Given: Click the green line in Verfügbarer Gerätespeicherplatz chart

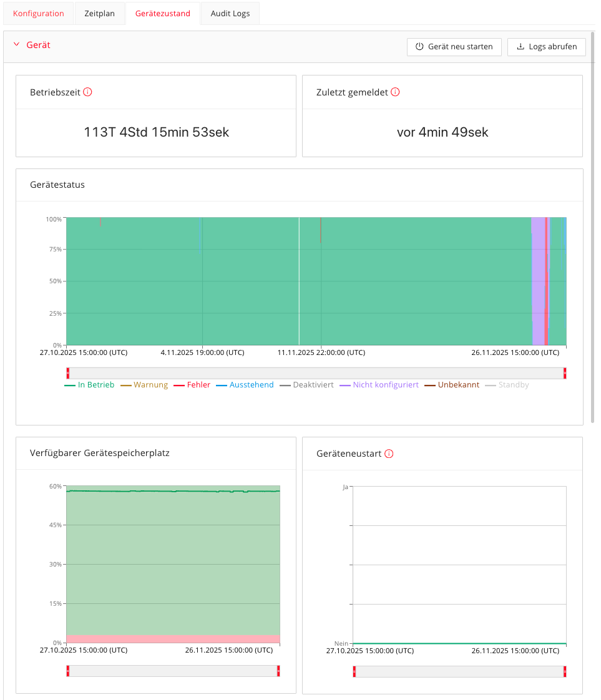Looking at the screenshot, I should pyautogui.click(x=173, y=491).
